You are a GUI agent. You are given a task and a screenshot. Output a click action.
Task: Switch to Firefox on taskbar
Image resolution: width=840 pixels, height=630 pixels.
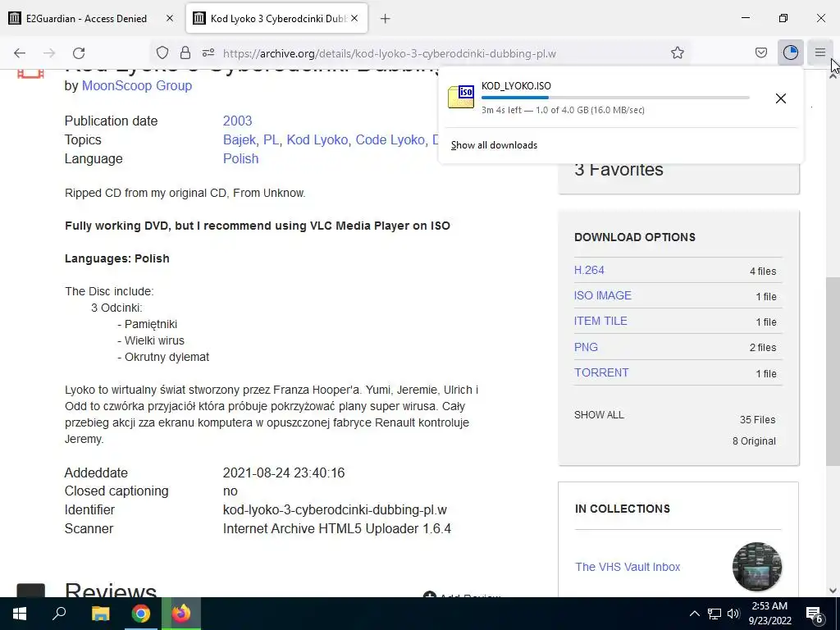[181, 614]
